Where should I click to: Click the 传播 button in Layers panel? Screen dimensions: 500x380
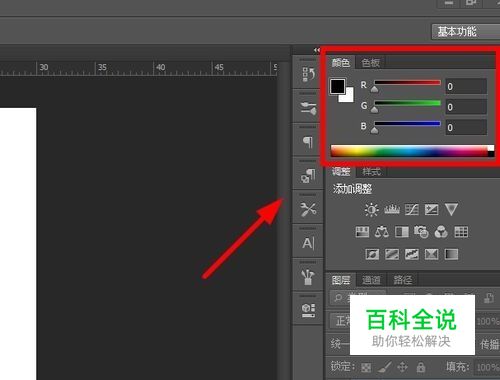tap(489, 344)
